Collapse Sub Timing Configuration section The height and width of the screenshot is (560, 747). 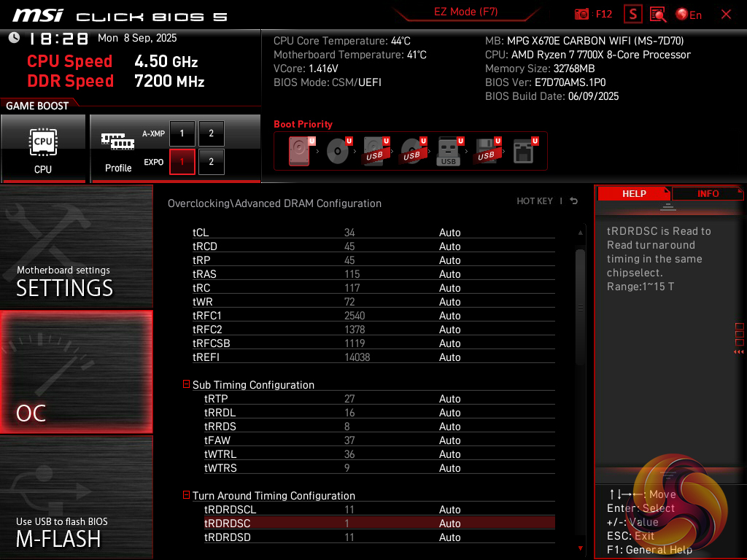point(186,384)
